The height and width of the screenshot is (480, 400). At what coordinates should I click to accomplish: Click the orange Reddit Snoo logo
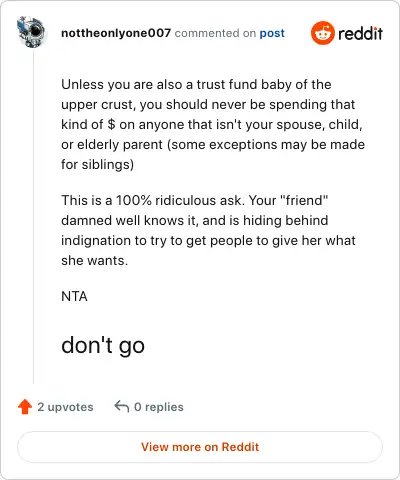pyautogui.click(x=322, y=33)
